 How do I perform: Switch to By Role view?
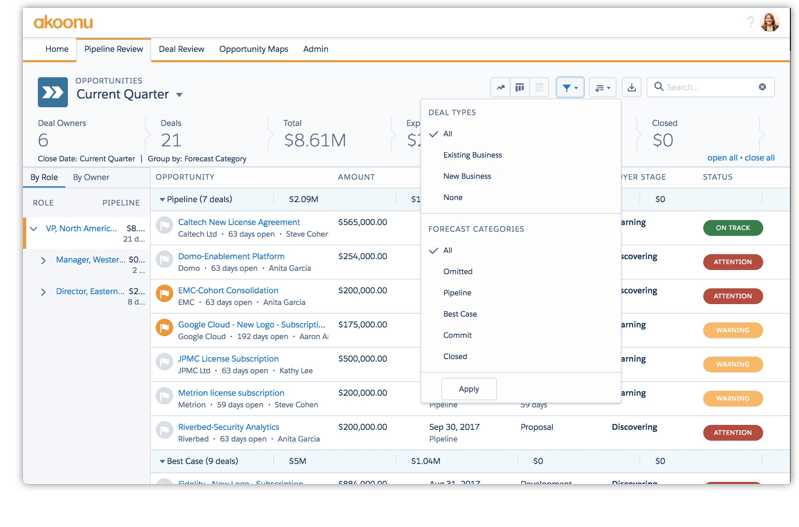(44, 177)
